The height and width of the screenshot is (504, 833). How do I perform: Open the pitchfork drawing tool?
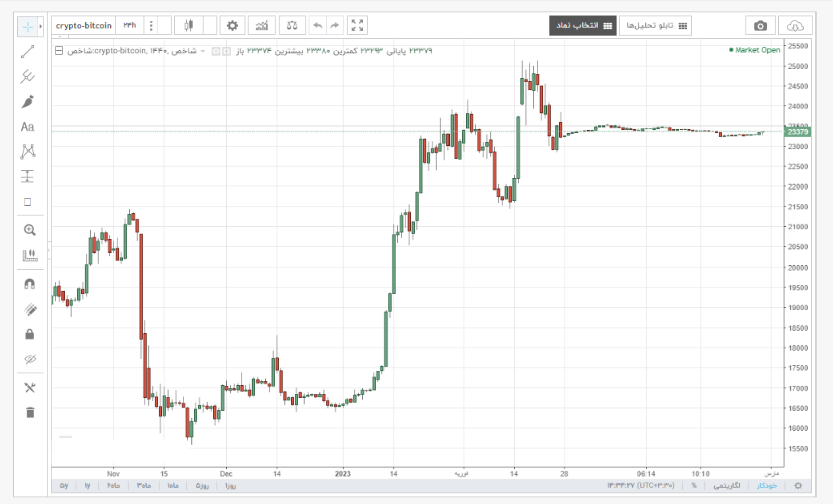[28, 77]
